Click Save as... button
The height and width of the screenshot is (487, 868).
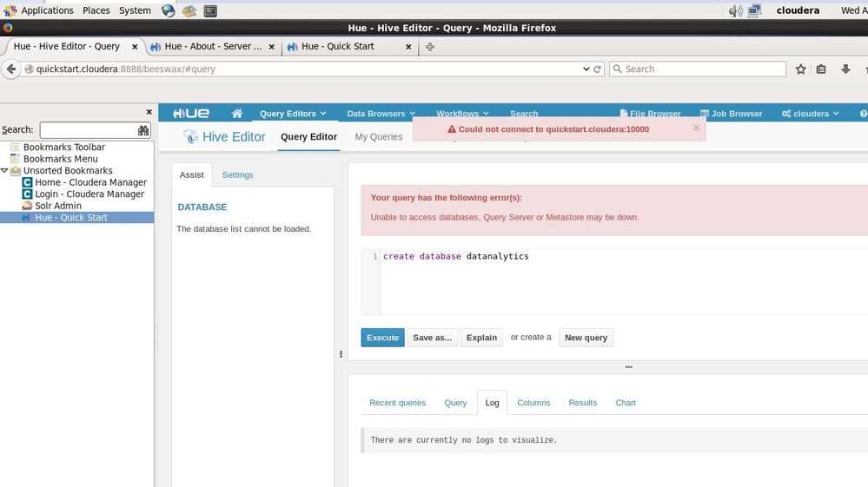pos(433,338)
